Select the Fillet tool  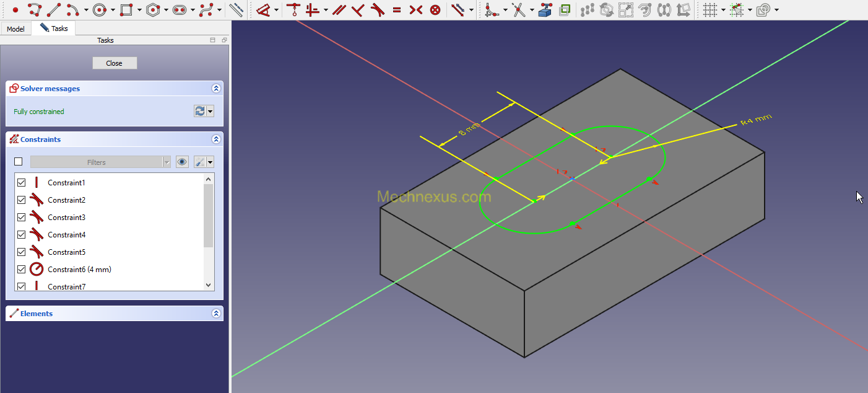[x=492, y=10]
